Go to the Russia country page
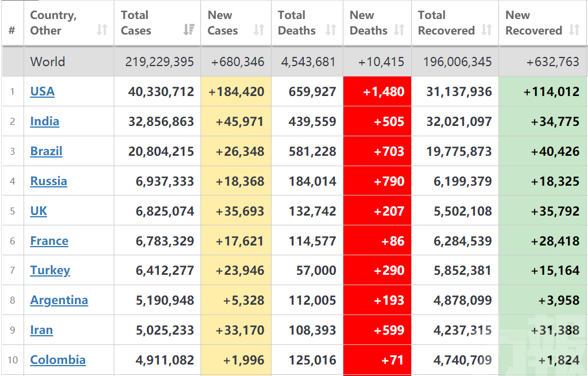This screenshot has width=588, height=376. 48,181
